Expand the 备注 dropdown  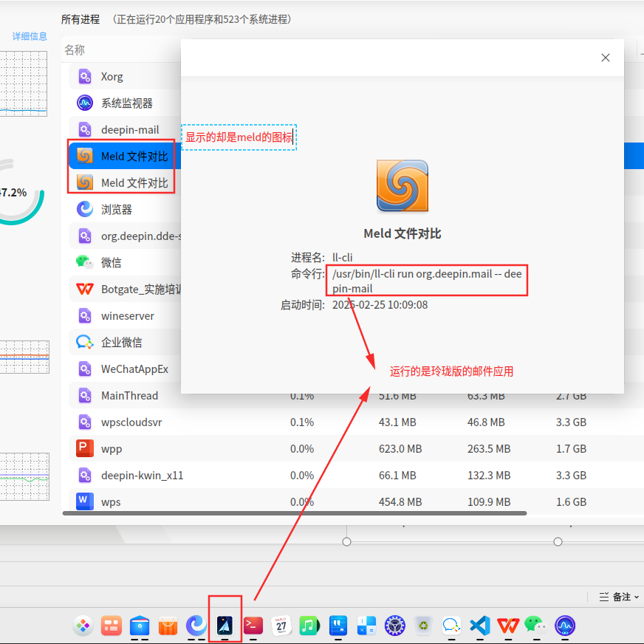pos(619,597)
